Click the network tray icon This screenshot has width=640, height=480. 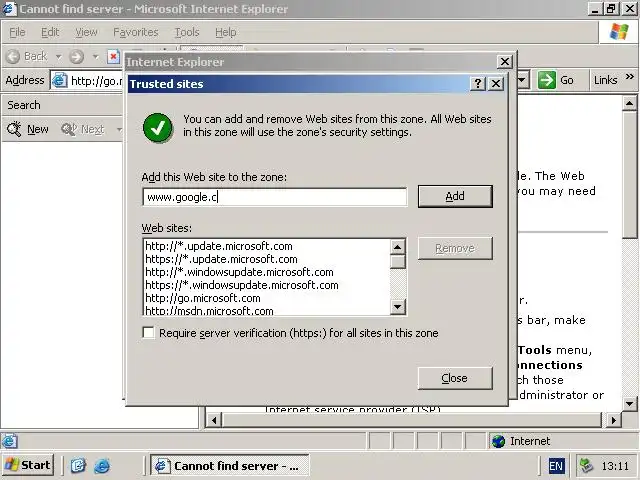click(x=587, y=465)
